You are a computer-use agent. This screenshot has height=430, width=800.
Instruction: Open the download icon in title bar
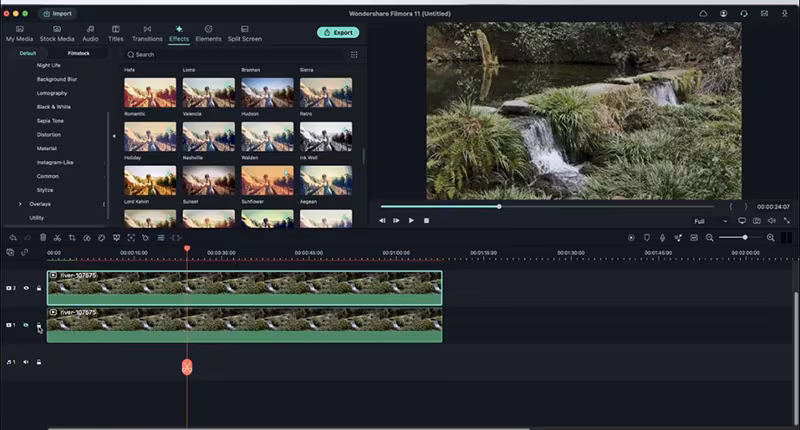[x=785, y=14]
